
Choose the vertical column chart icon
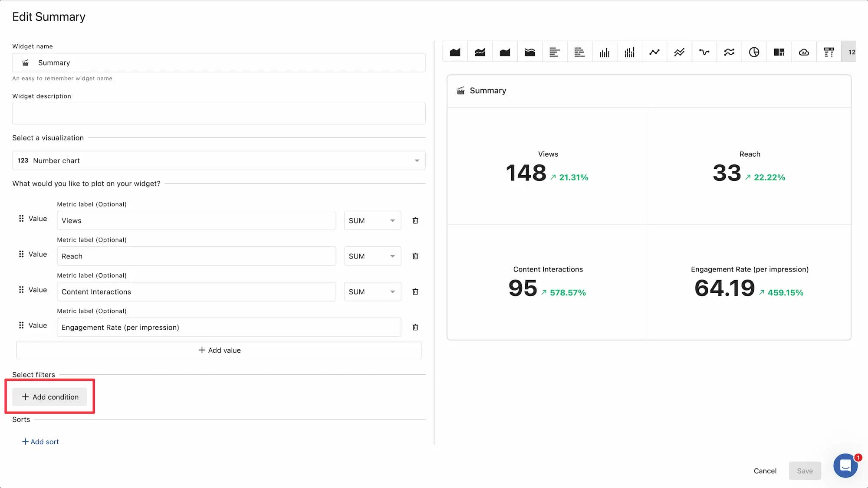pos(604,52)
